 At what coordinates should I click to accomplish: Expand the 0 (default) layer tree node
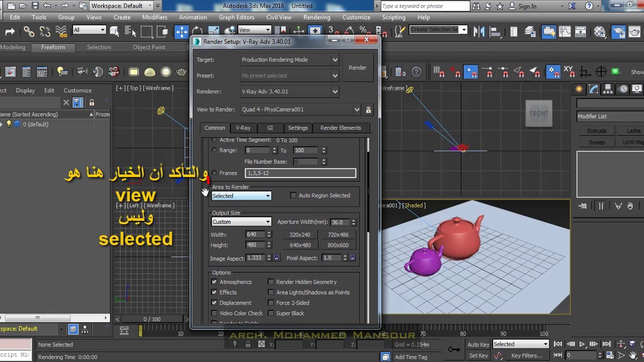(x=2, y=124)
